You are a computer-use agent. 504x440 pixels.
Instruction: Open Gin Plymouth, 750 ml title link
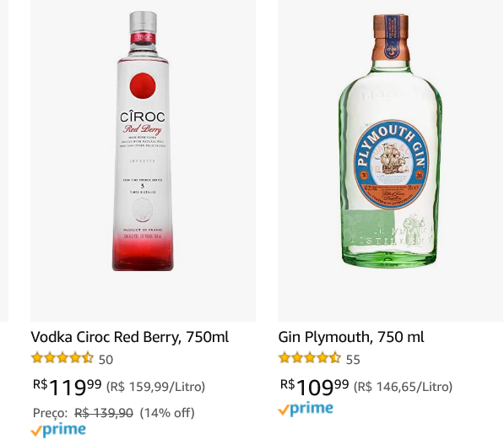[x=351, y=337]
